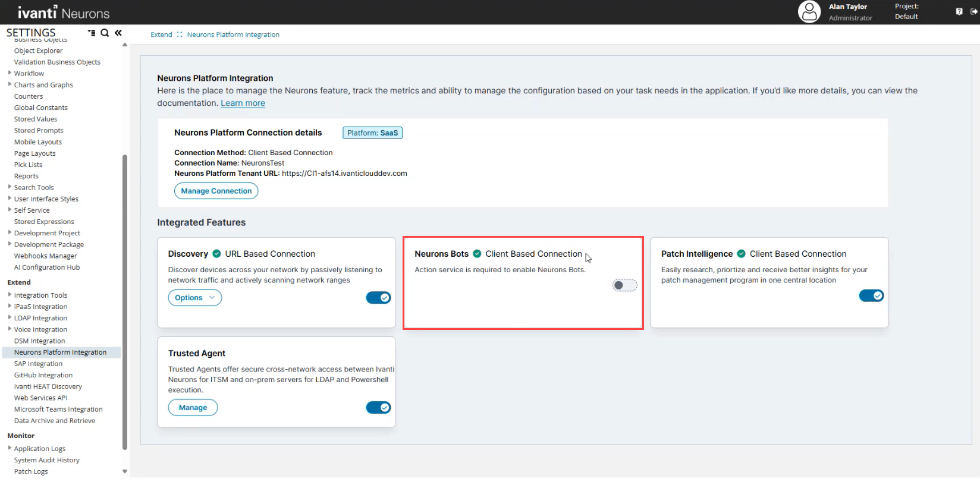Open the Discovery Options dropdown
This screenshot has width=980, height=482.
click(x=194, y=298)
